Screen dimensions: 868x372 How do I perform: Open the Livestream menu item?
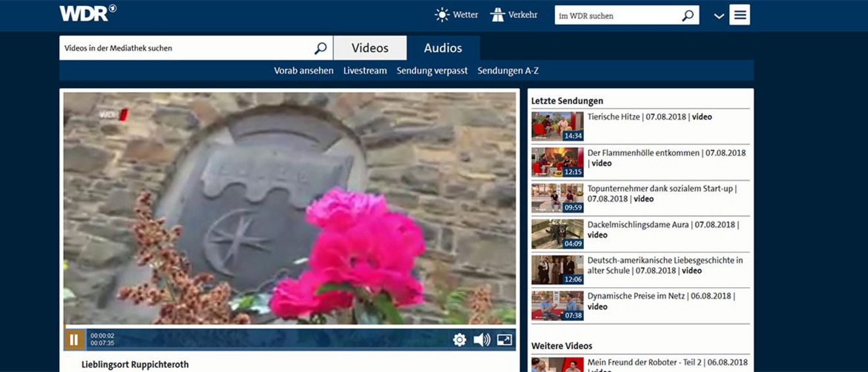pos(365,70)
